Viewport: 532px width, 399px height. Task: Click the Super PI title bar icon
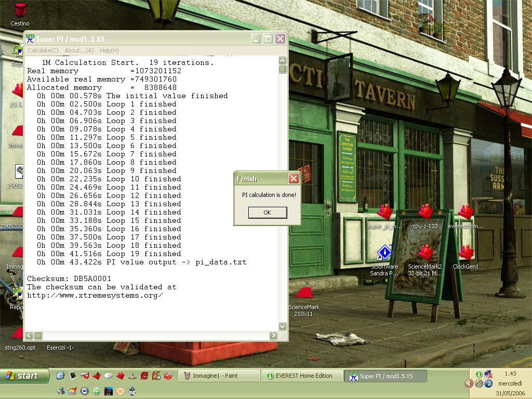coord(30,38)
